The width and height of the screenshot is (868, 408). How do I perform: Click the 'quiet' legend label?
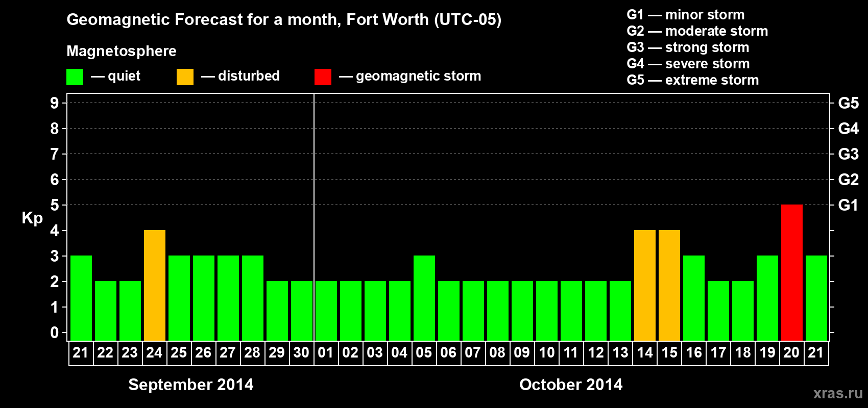(x=124, y=76)
